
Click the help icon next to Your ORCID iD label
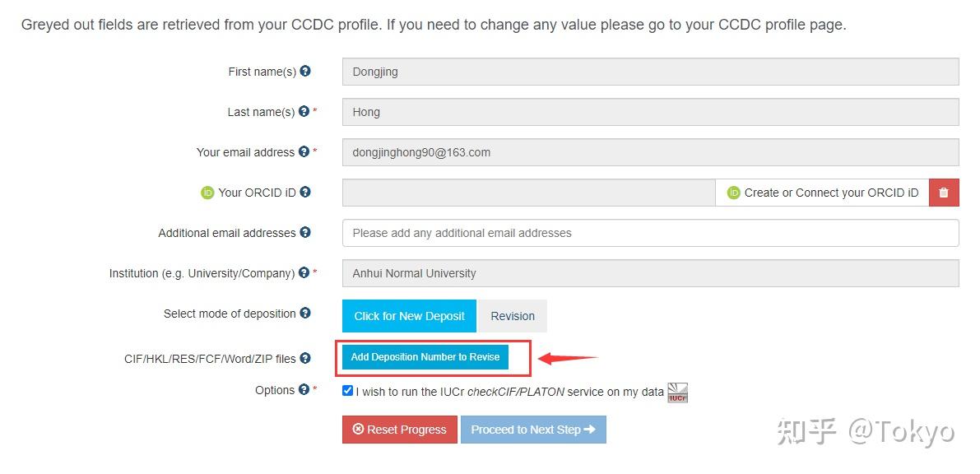(305, 193)
